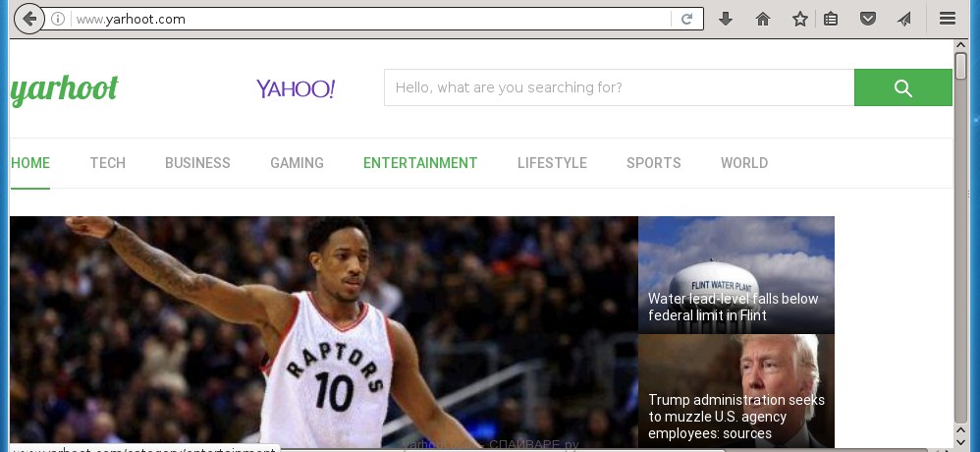
Task: Click the Raptors player featured image
Action: pyautogui.click(x=323, y=332)
